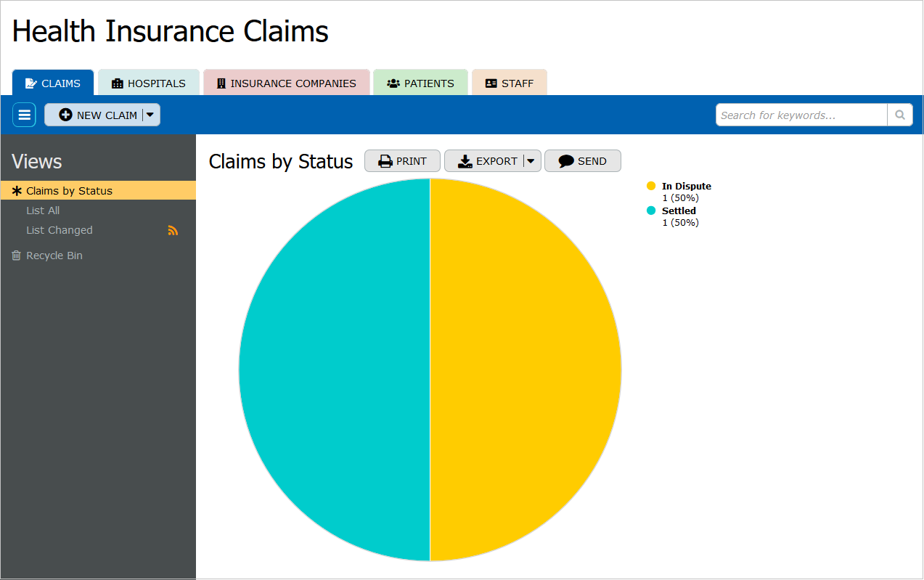Select the Claims by Status view
Viewport: 924px width, 580px height.
[69, 191]
